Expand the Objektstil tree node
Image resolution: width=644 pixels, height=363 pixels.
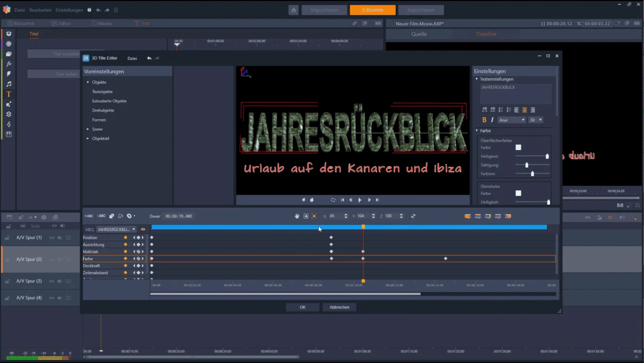[x=88, y=138]
